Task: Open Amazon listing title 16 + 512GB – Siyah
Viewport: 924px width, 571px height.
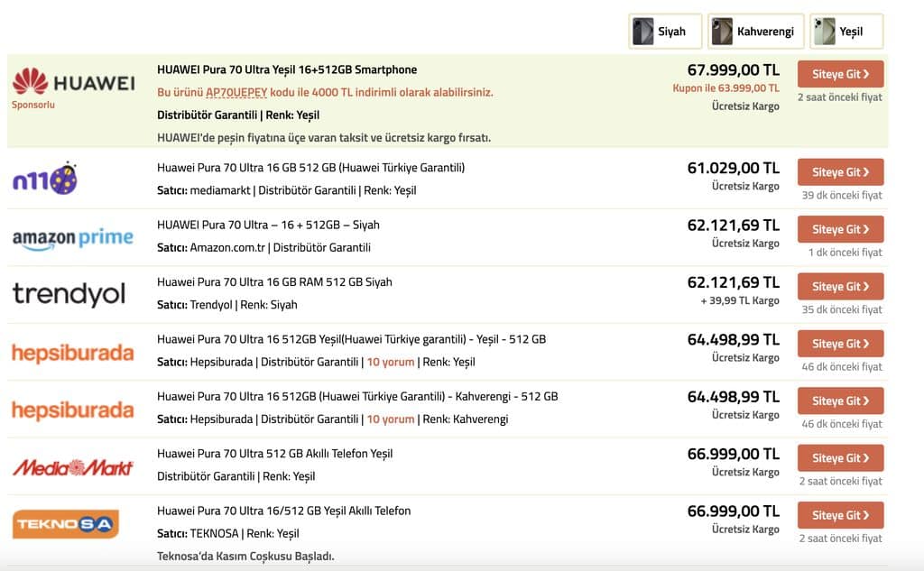Action: click(268, 226)
